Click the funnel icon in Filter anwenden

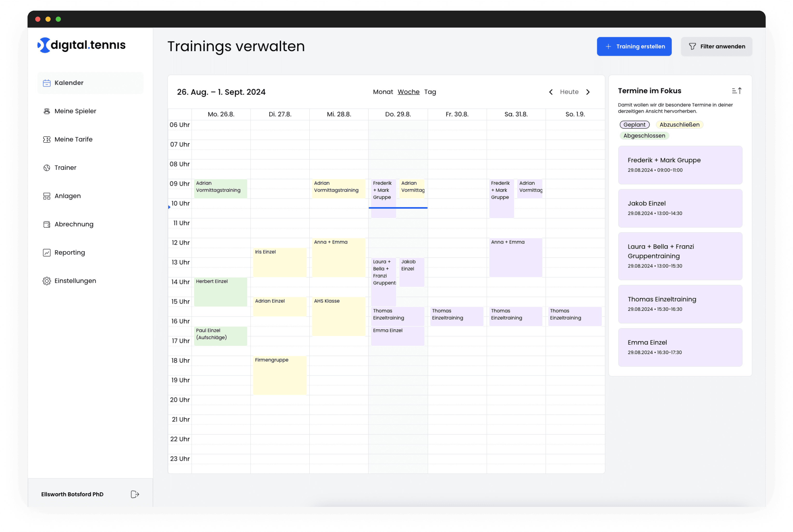[x=692, y=47]
